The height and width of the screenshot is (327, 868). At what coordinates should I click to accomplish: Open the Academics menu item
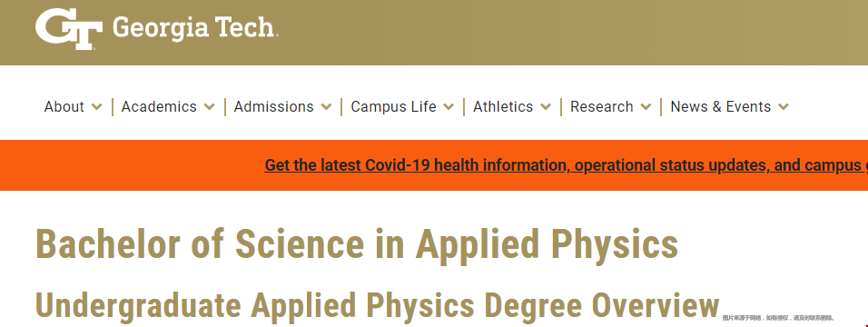pos(159,106)
